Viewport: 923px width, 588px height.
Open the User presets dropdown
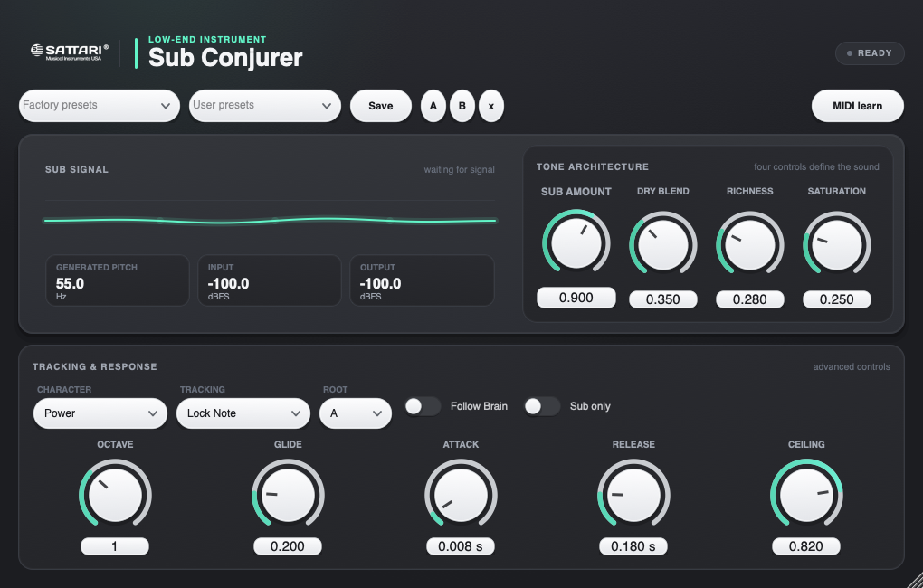pyautogui.click(x=265, y=106)
